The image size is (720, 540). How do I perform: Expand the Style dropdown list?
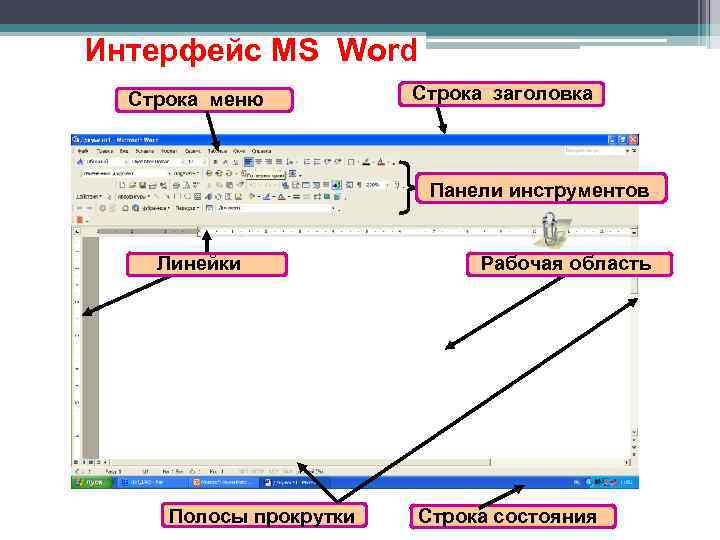point(126,162)
